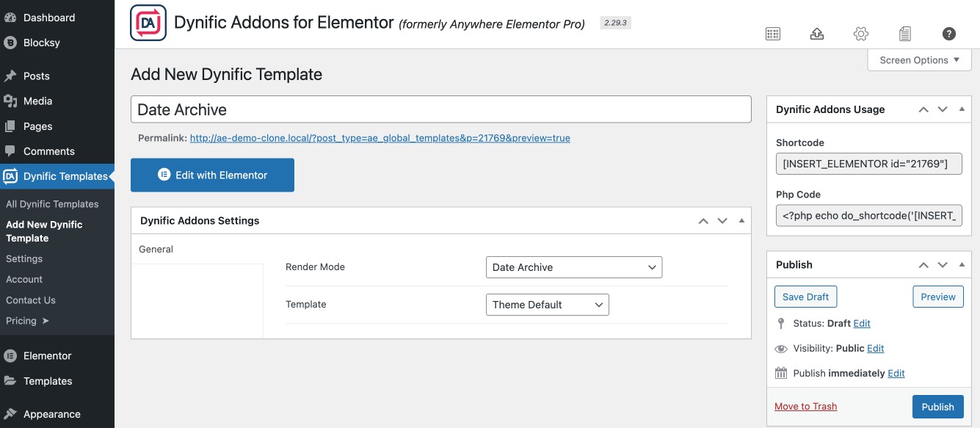Click the Elementor sidebar icon
Image resolution: width=980 pixels, height=428 pixels.
pyautogui.click(x=10, y=356)
